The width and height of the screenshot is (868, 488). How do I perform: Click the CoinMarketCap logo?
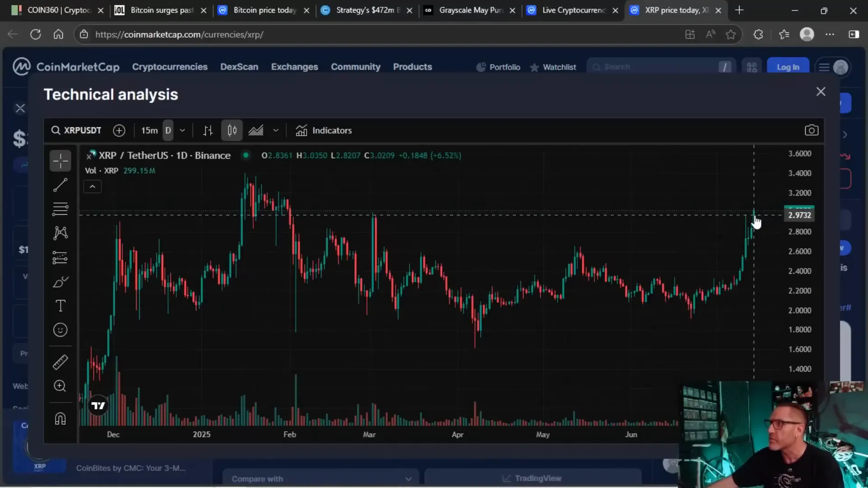(66, 67)
